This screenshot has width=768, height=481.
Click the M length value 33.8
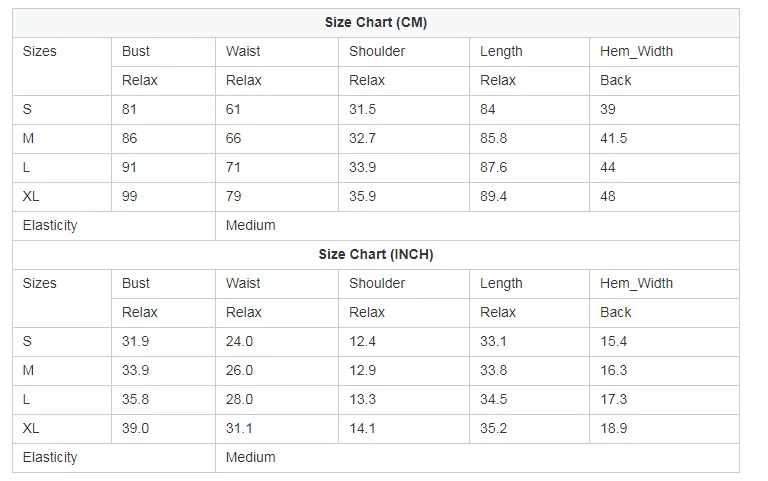pos(493,370)
